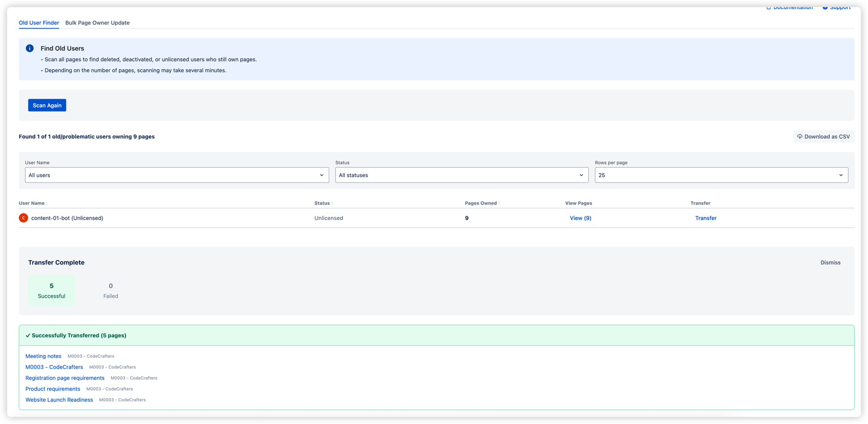868x424 pixels.
Task: Select the Old User Finder tab
Action: tap(39, 23)
